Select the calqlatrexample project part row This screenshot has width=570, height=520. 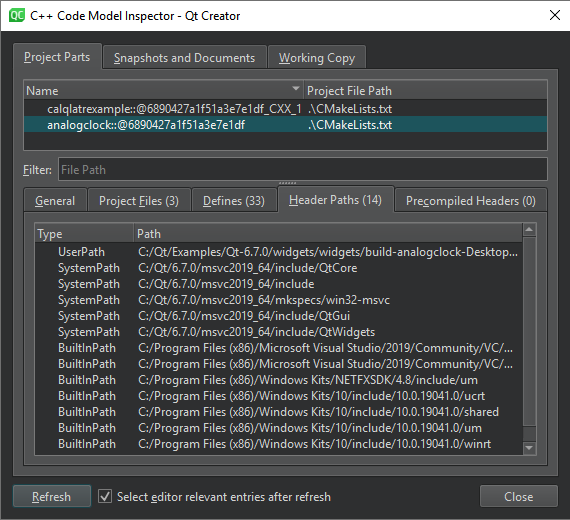coord(285,109)
